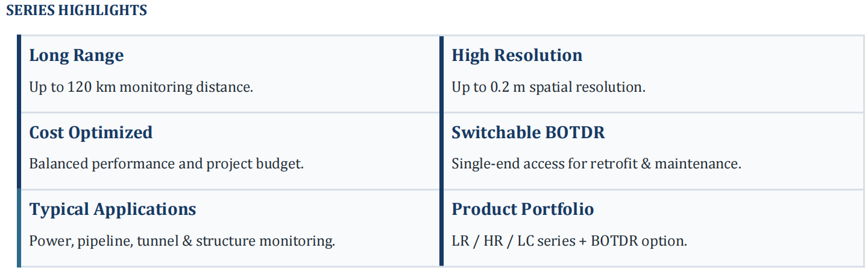Select the Typical Applications heading
The width and height of the screenshot is (868, 271).
pos(113,209)
